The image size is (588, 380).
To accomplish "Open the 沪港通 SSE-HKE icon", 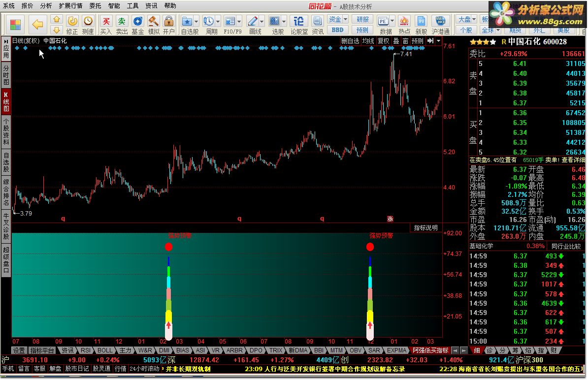I will (441, 25).
